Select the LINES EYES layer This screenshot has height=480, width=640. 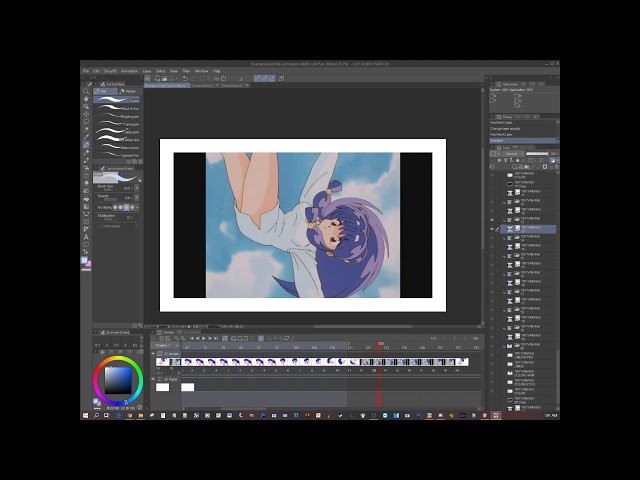[529, 355]
